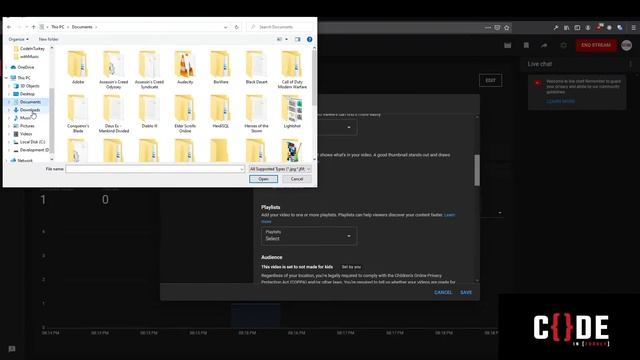Select the Black Desert folder
The height and width of the screenshot is (360, 640).
256,67
